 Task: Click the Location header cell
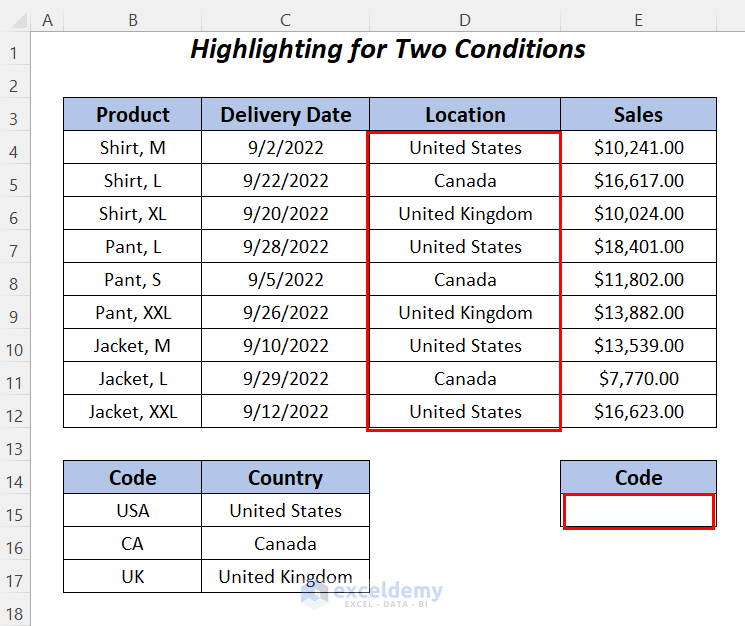(x=465, y=115)
